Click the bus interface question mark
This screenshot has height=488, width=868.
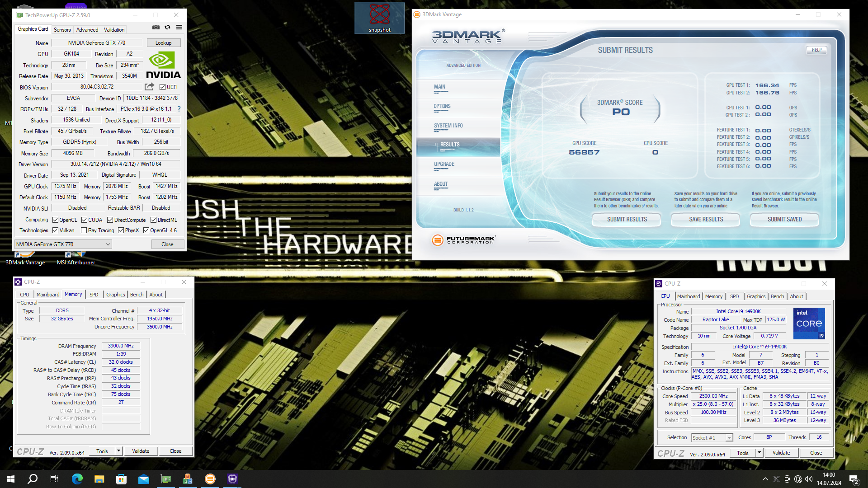(x=179, y=109)
